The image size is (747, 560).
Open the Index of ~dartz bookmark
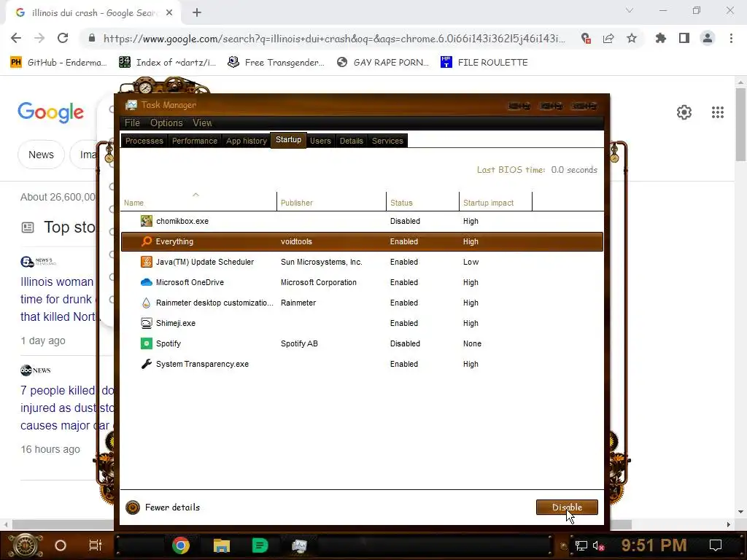point(168,63)
